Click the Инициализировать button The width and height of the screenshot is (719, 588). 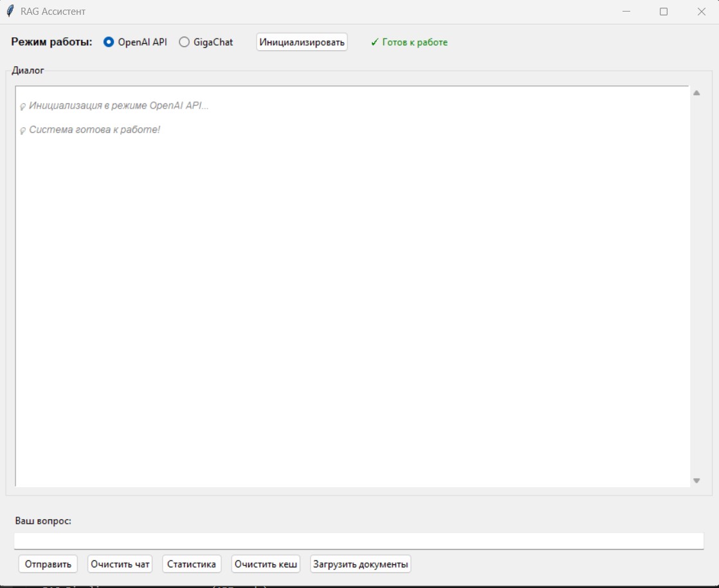coord(302,42)
